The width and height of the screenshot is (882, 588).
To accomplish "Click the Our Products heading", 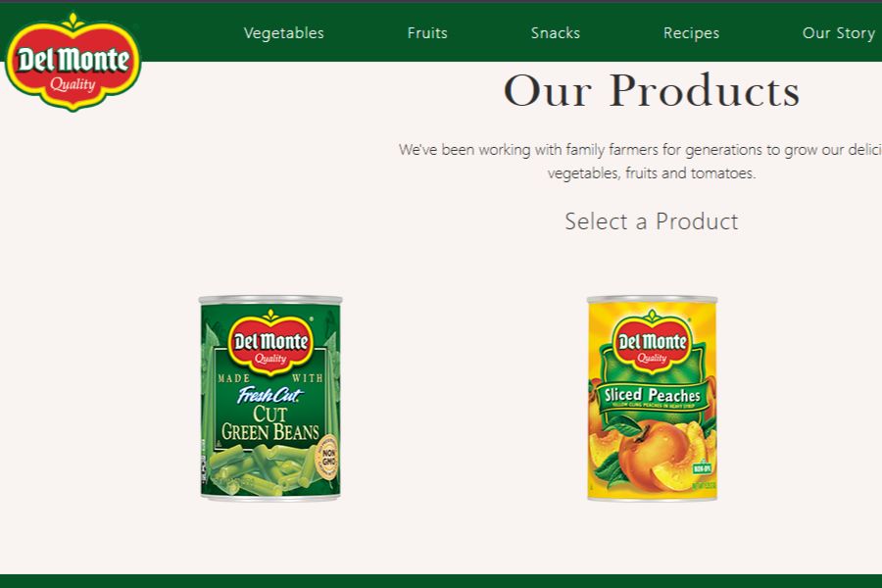I will tap(652, 90).
